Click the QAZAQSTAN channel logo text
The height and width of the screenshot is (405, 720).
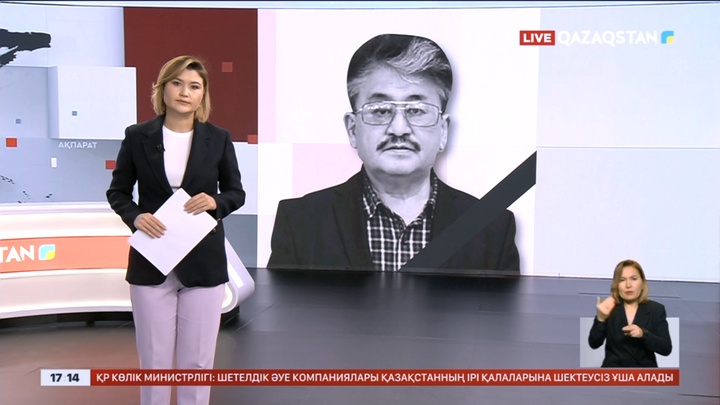(x=607, y=38)
